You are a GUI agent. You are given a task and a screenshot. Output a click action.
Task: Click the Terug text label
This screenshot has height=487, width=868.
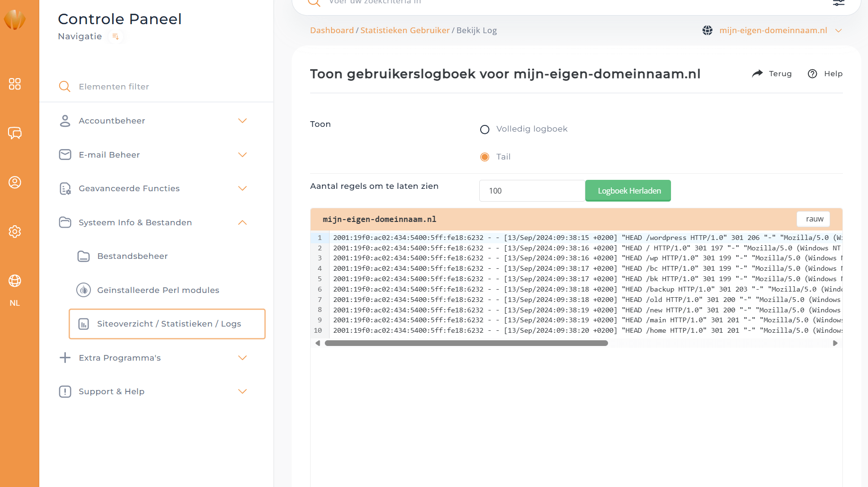click(780, 74)
